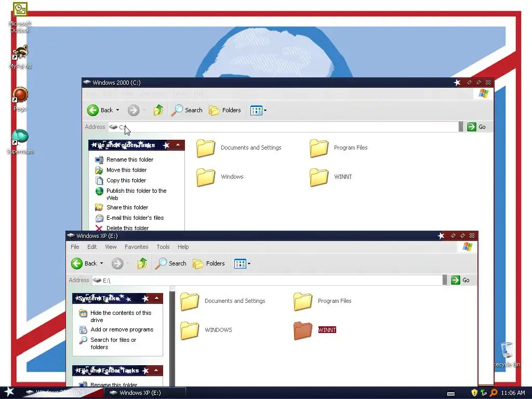The image size is (532, 399).
Task: Click Delete this folder link
Action: pyautogui.click(x=122, y=228)
